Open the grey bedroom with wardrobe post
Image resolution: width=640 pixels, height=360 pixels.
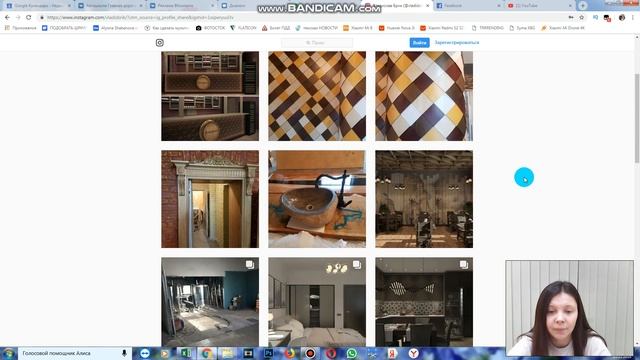pyautogui.click(x=317, y=302)
